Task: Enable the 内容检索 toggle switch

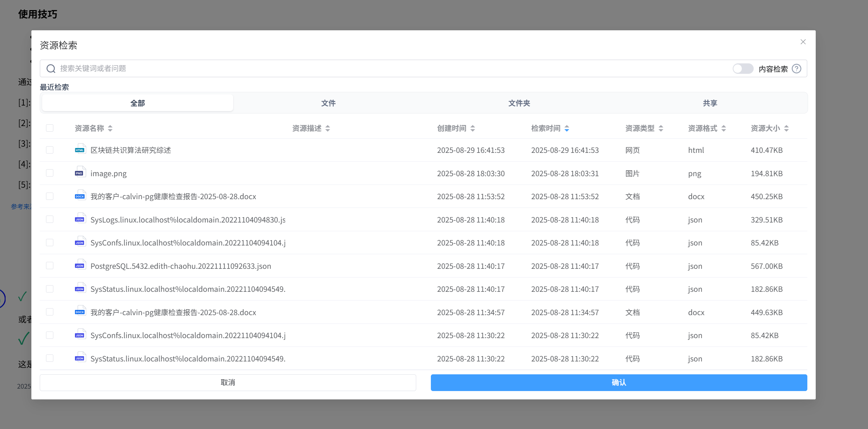Action: [x=743, y=69]
